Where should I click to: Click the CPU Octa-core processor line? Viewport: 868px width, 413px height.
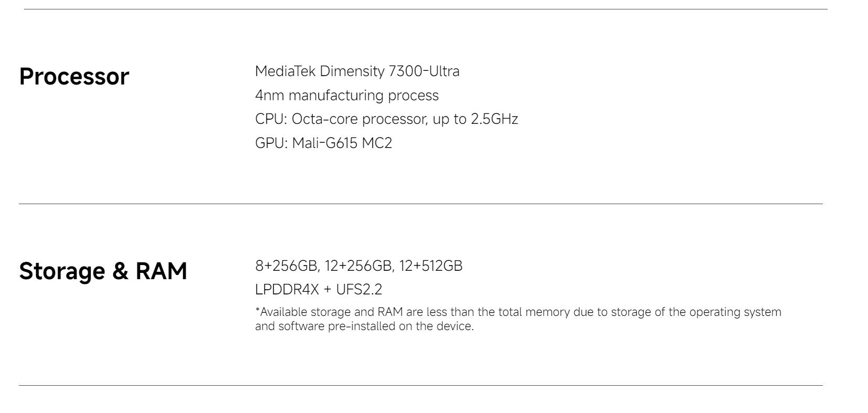click(387, 119)
